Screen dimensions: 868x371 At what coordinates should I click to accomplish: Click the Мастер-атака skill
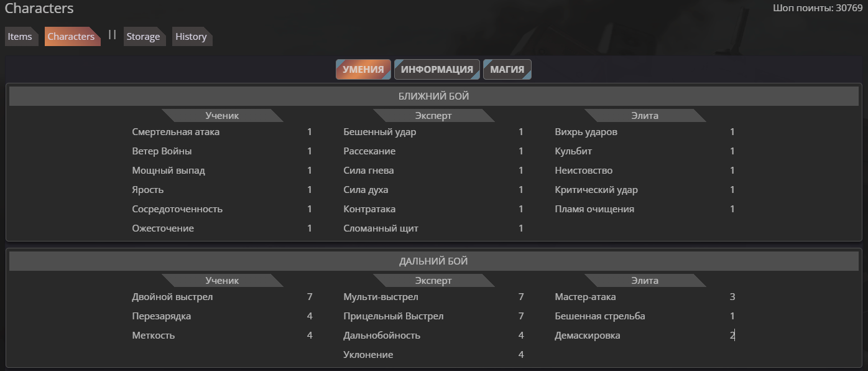[585, 297]
